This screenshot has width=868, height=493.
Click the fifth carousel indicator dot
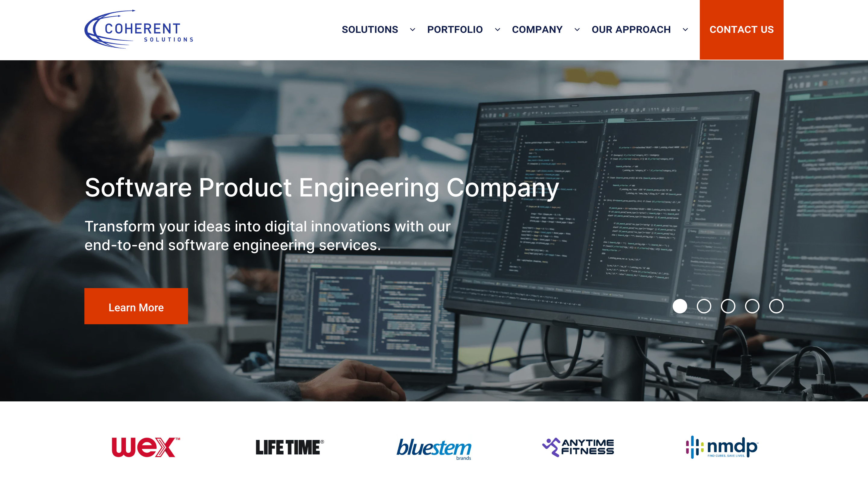(x=776, y=306)
